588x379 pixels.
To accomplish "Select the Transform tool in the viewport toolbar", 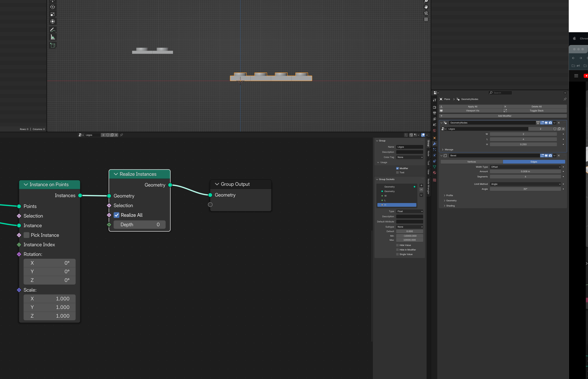I will point(52,21).
